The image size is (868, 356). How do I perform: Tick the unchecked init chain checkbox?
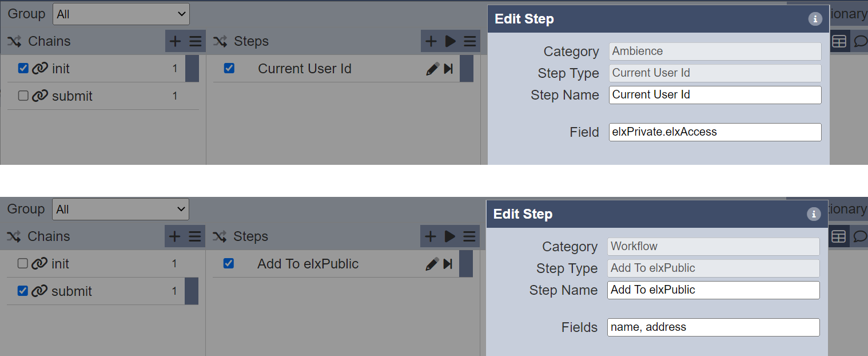[x=23, y=264]
